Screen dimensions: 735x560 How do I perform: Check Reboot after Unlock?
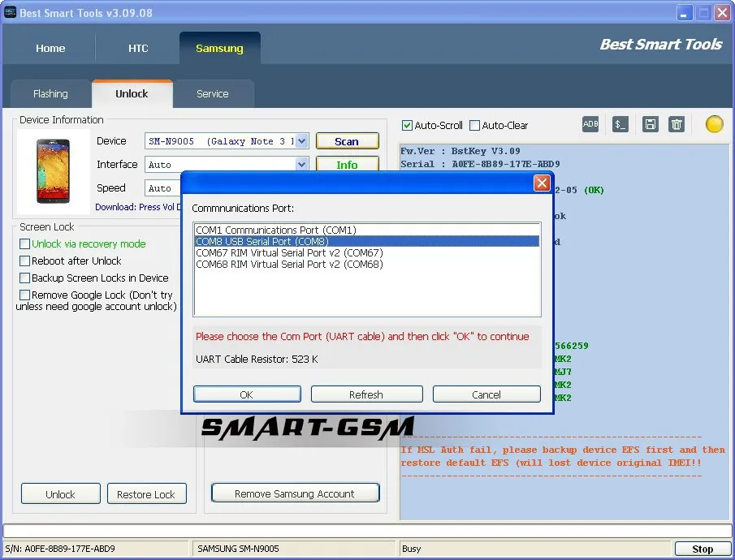(x=25, y=261)
